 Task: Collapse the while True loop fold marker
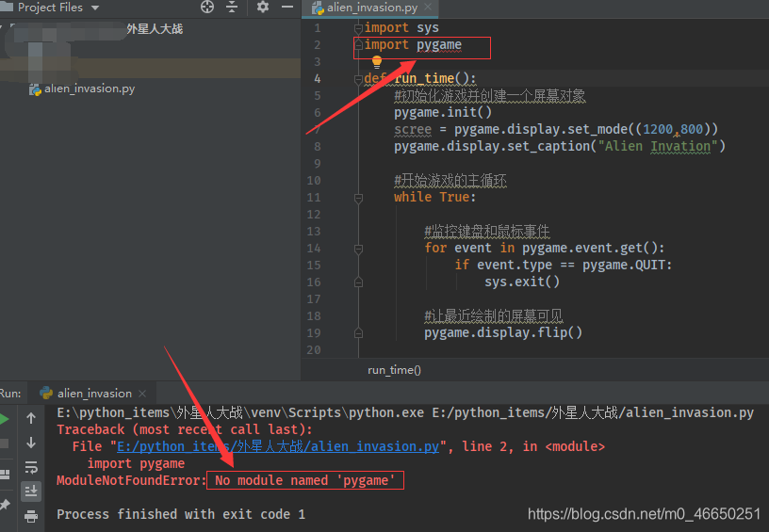pos(358,198)
